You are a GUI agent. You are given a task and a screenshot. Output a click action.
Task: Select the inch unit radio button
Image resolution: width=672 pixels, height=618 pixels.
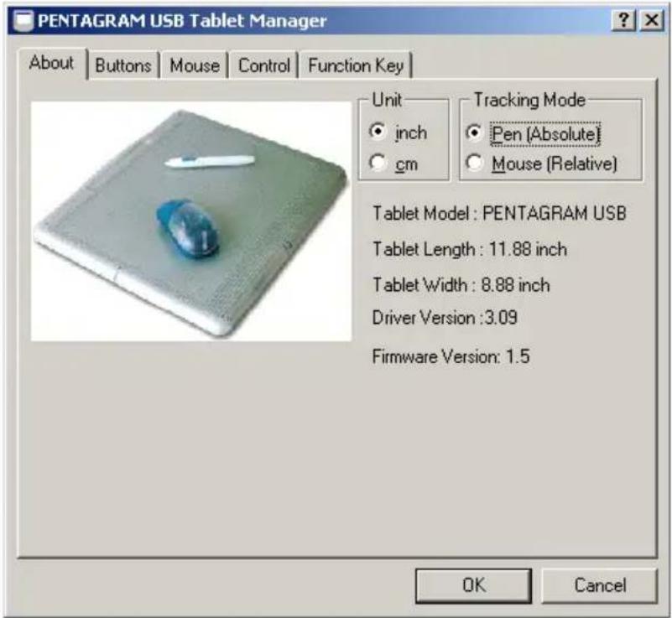(x=378, y=132)
